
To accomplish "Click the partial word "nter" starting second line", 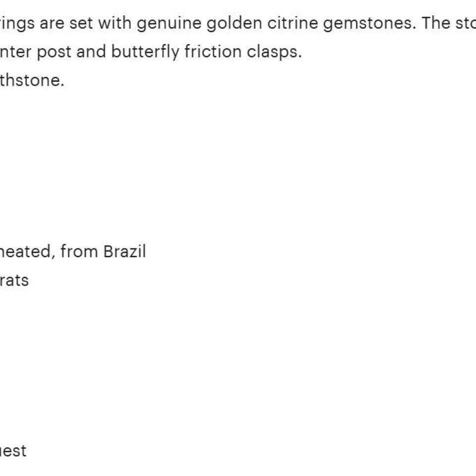I will point(16,52).
